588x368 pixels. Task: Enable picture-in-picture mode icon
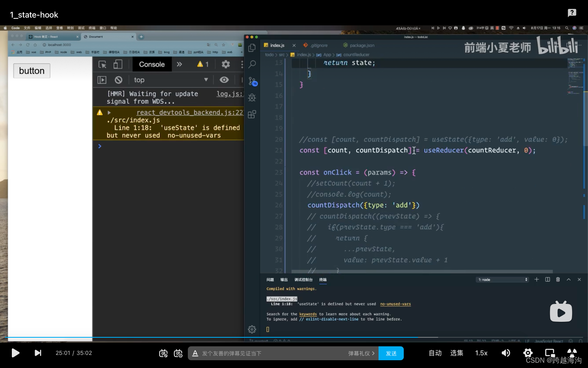coord(550,353)
